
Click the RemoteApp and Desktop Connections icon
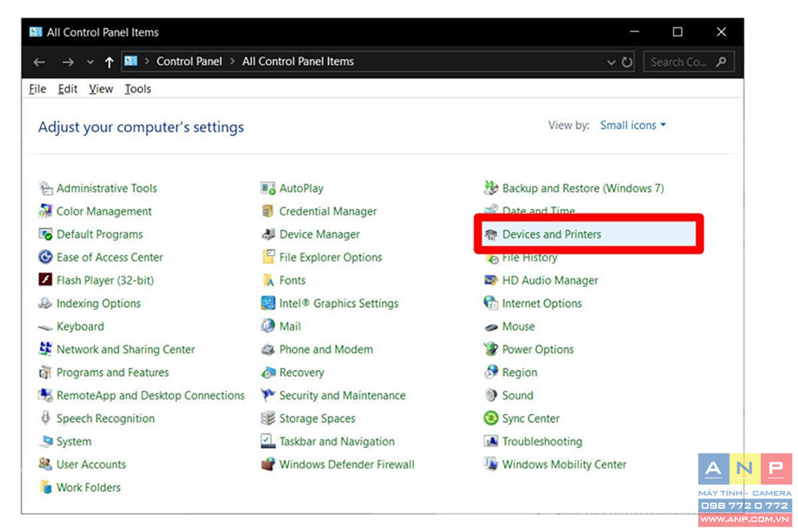point(45,395)
